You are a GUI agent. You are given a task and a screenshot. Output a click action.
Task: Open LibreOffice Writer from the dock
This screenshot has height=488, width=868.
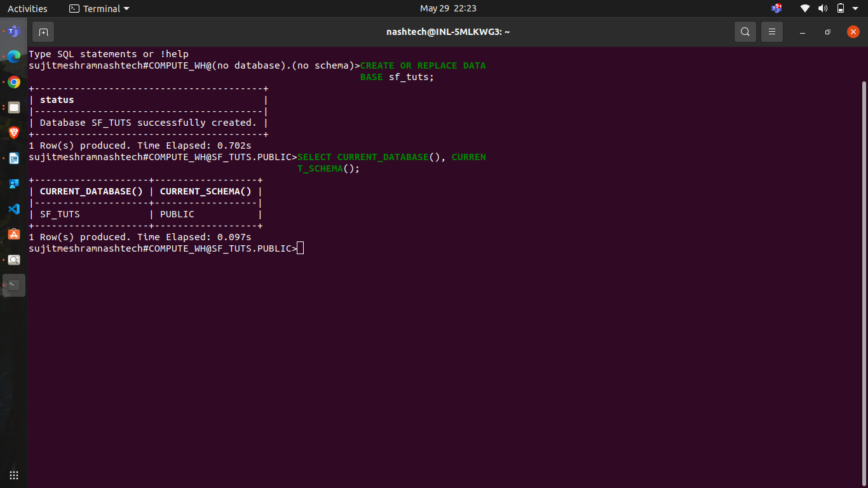14,158
